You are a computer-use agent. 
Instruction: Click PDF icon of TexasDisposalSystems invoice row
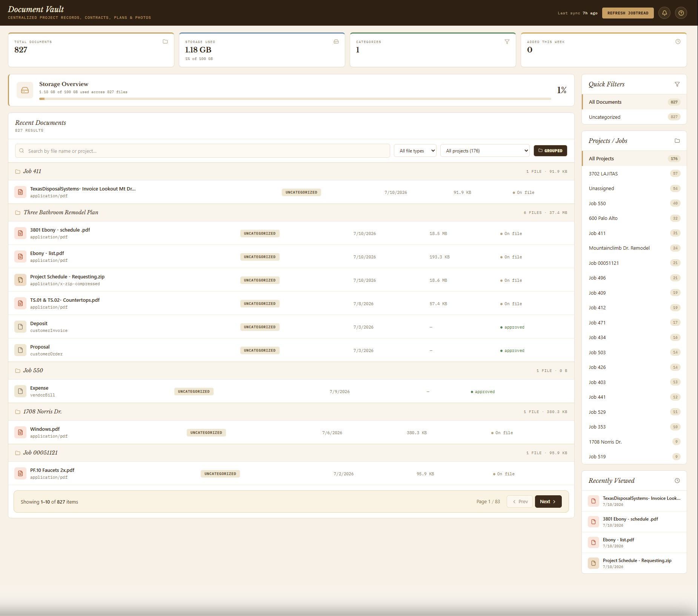point(20,192)
